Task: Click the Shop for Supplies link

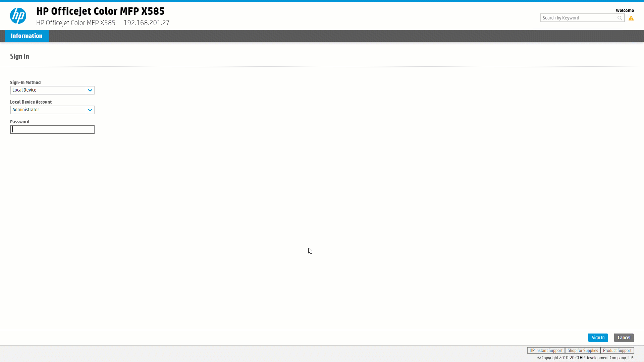Action: (x=583, y=350)
